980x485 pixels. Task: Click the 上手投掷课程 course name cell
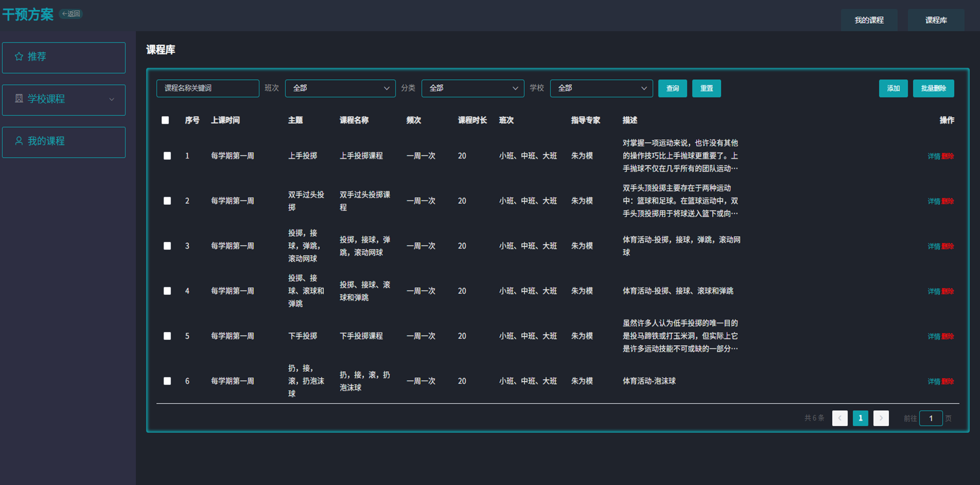(361, 156)
